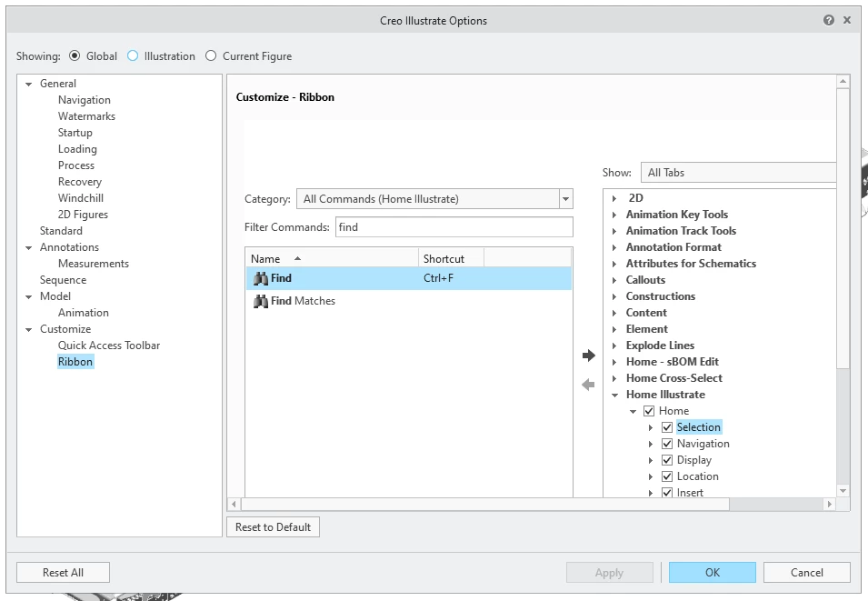Open the Standard options page
This screenshot has height=601, width=868.
pos(61,230)
